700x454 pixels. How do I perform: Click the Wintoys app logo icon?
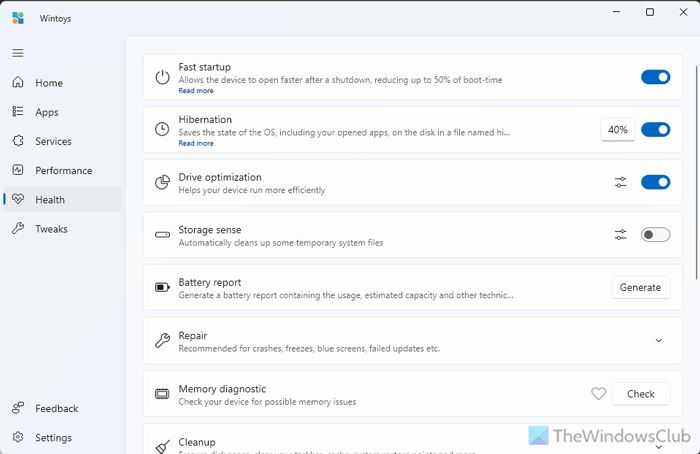[18, 17]
